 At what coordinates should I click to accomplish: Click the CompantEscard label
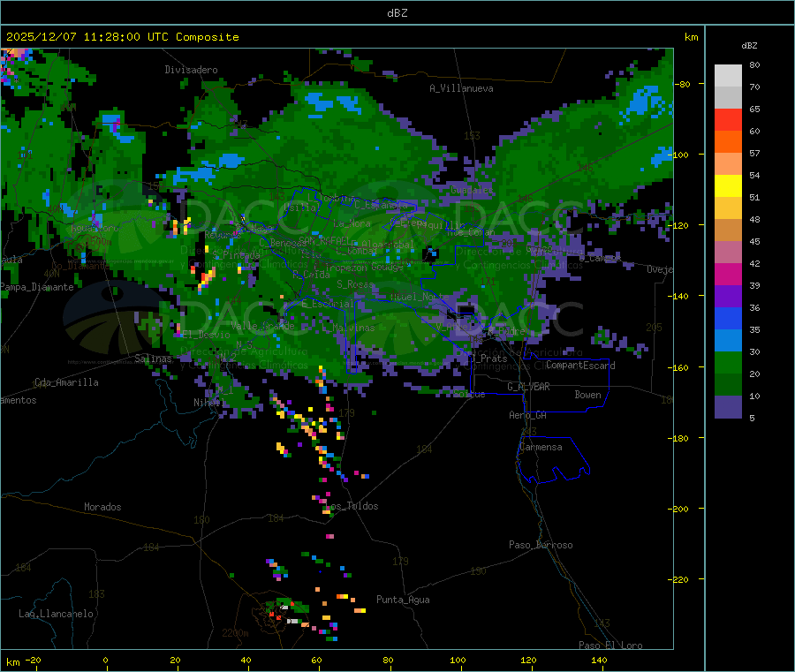click(580, 366)
